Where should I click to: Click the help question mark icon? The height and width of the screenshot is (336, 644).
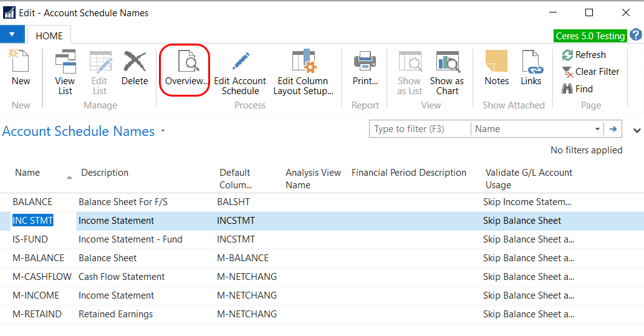click(x=635, y=35)
